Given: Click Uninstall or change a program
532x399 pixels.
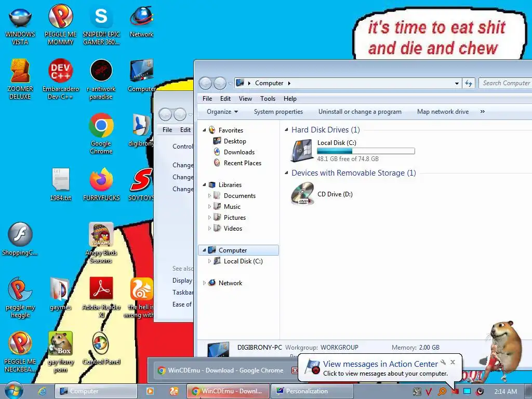Looking at the screenshot, I should (x=360, y=112).
